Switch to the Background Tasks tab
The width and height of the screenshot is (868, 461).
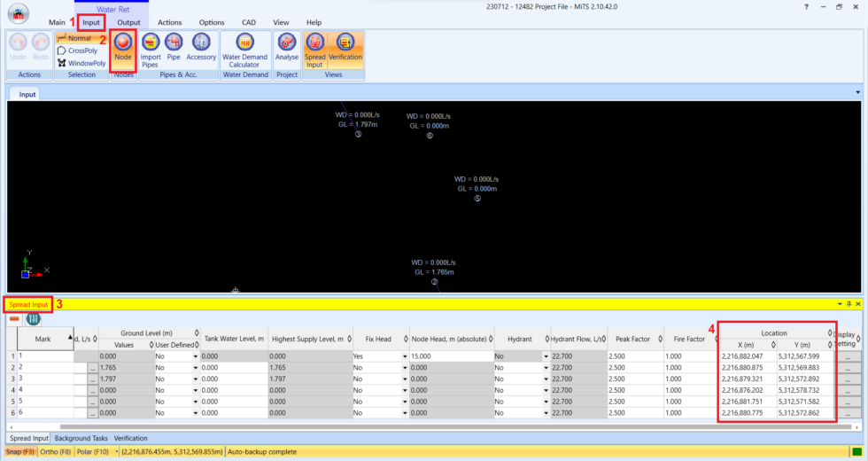(x=81, y=438)
